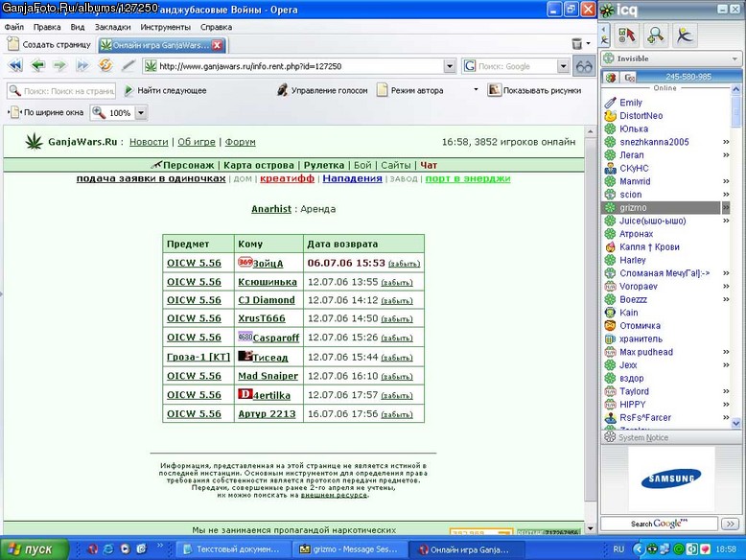Toggle Режим автора author mode
Image resolution: width=746 pixels, height=560 pixels.
pyautogui.click(x=410, y=90)
